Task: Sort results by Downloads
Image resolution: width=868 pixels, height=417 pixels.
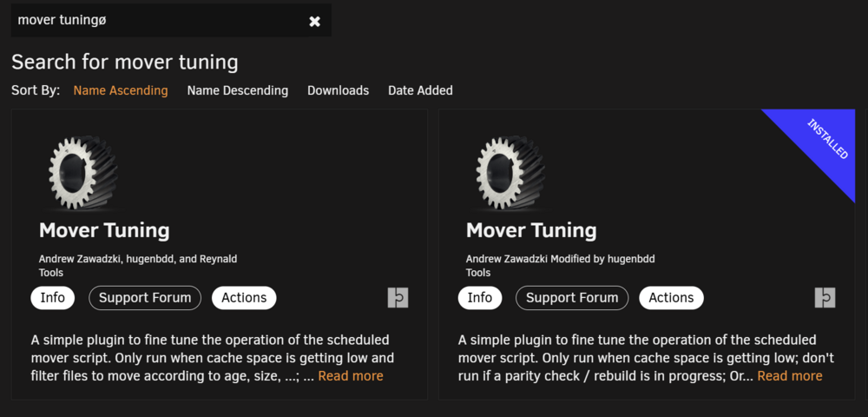Action: (339, 90)
